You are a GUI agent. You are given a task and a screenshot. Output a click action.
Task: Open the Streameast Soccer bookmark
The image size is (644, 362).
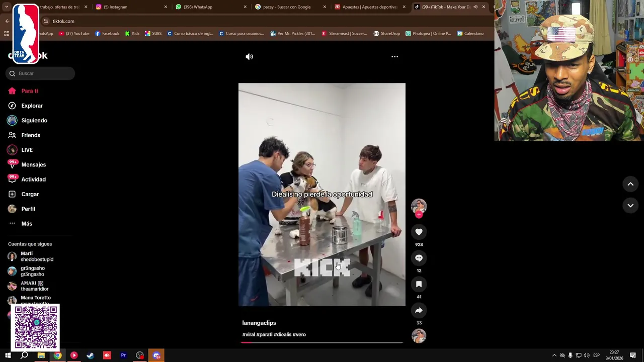[343, 34]
